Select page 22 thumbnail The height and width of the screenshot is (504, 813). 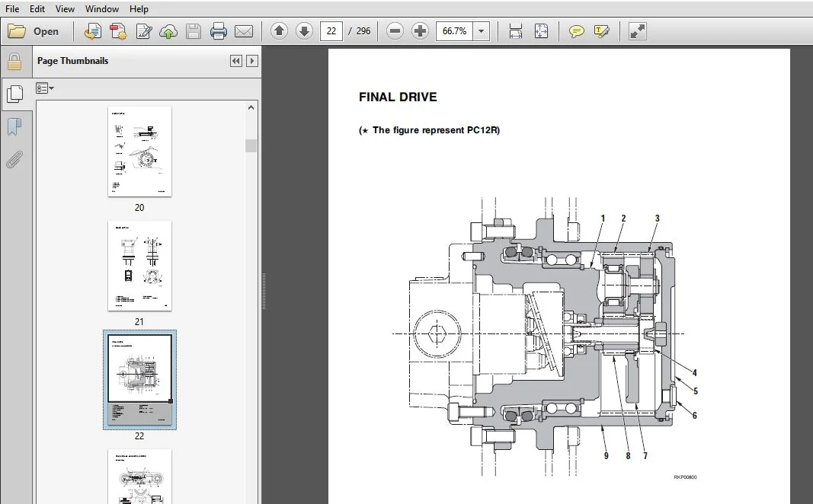[x=139, y=380]
